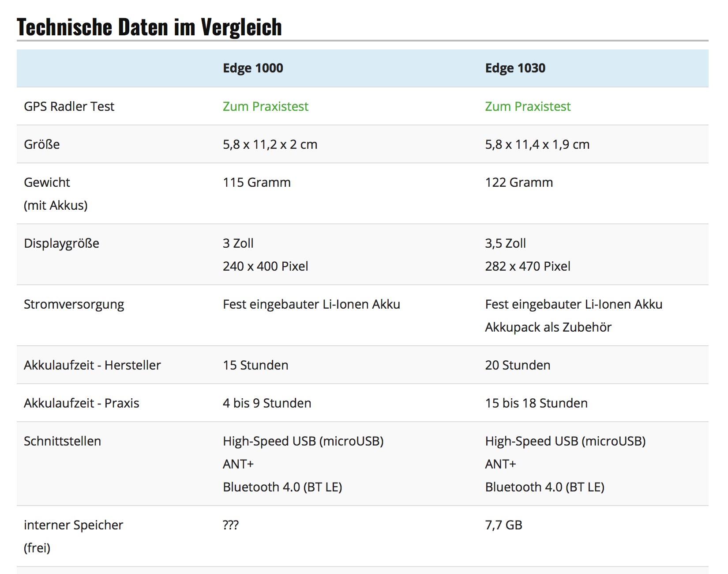Open Edge 1030 'Zum Praxistest' link
The width and height of the screenshot is (728, 574).
(x=528, y=106)
